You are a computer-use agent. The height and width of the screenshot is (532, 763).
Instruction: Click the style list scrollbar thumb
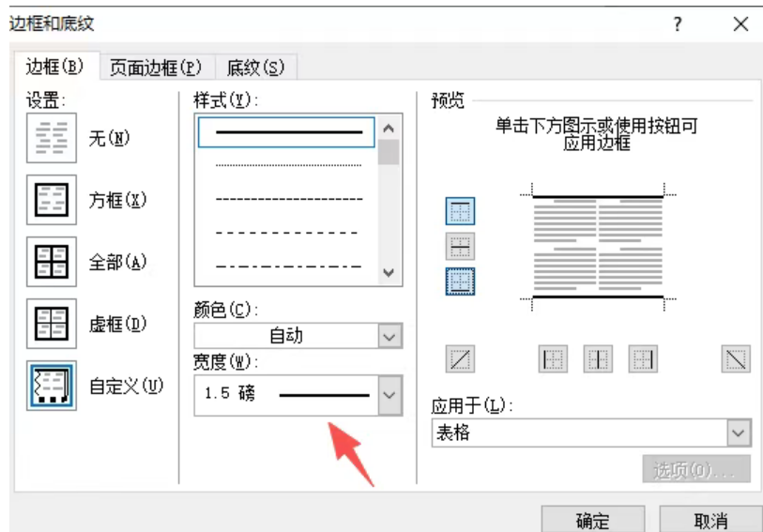point(389,152)
